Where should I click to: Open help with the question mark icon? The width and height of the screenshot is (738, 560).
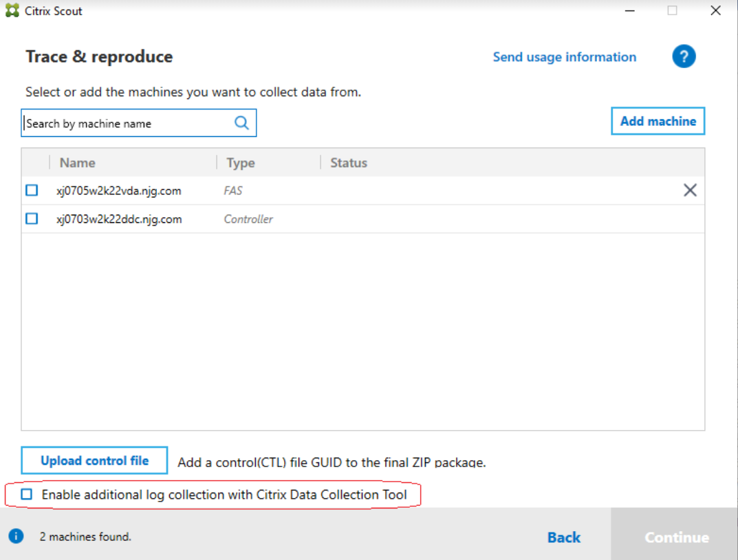(x=684, y=56)
